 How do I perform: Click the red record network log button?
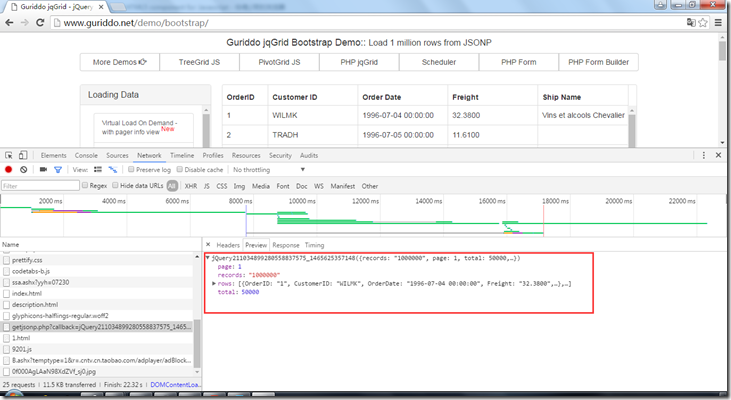(x=8, y=170)
